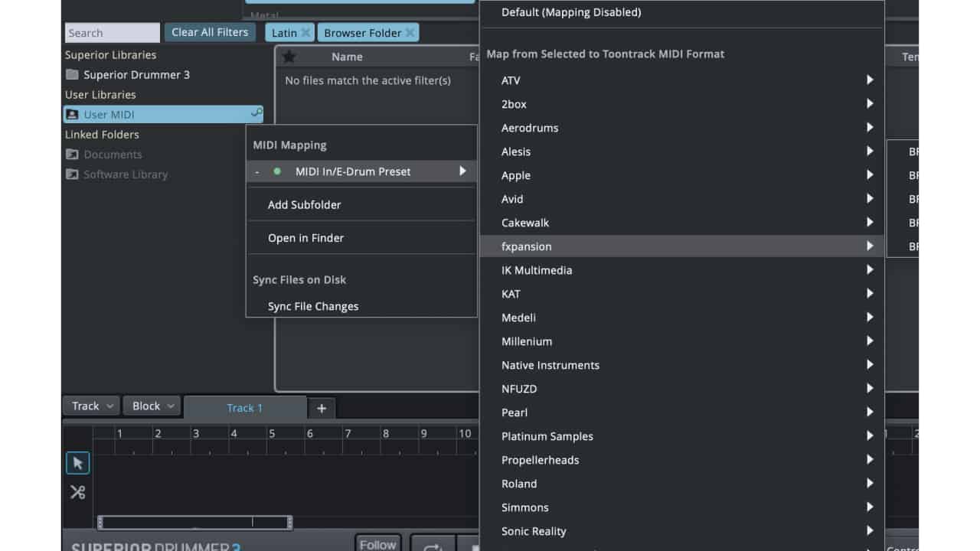
Task: Open the Roland mapping submenu
Action: [x=682, y=484]
